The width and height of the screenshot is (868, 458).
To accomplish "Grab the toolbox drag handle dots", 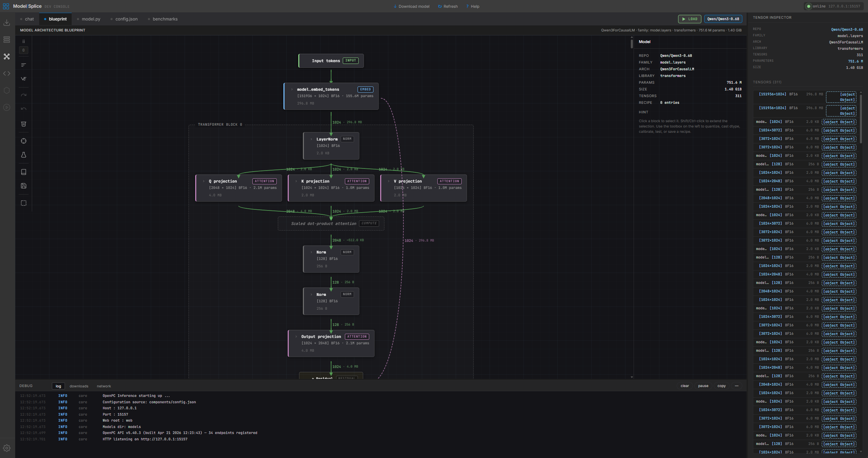I will [24, 41].
